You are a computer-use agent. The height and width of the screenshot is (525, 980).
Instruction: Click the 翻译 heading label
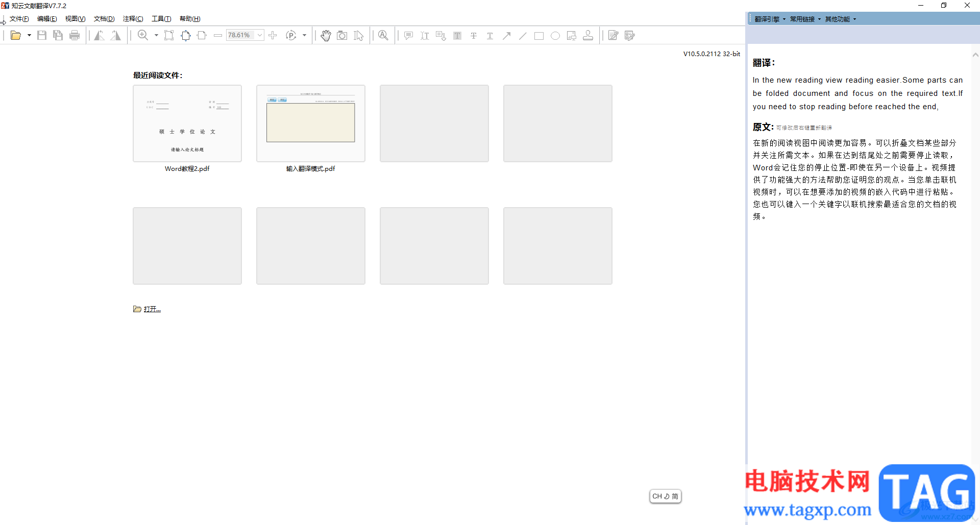click(764, 63)
